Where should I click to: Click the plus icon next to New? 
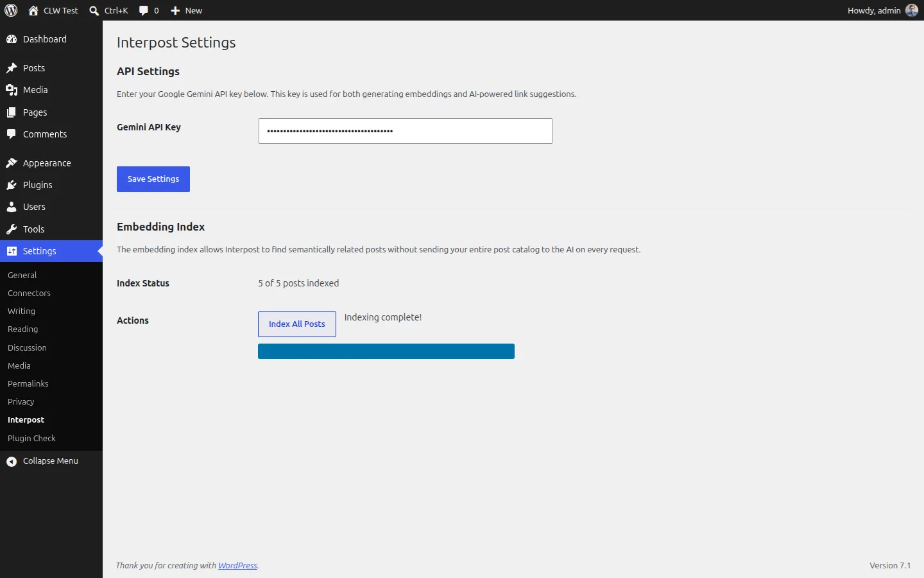pyautogui.click(x=175, y=10)
